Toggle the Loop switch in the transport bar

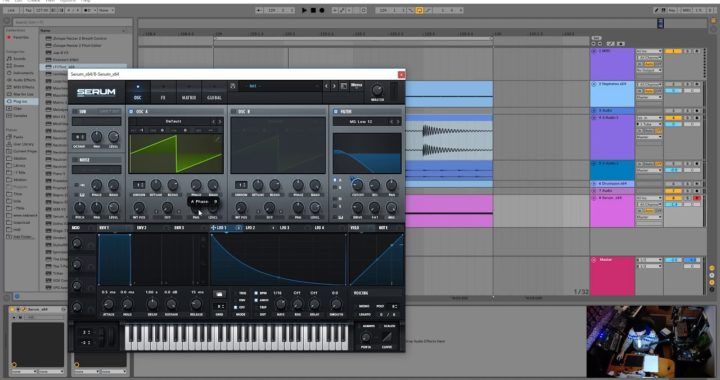[419, 10]
